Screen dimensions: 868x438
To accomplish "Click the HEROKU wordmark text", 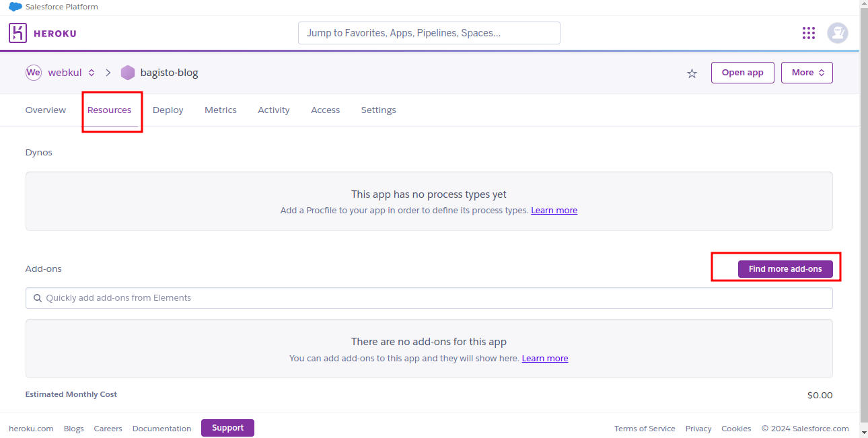I will click(56, 34).
